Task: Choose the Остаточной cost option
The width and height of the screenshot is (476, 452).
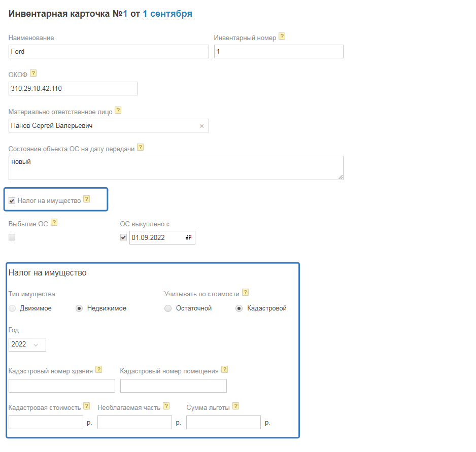Action: point(168,308)
